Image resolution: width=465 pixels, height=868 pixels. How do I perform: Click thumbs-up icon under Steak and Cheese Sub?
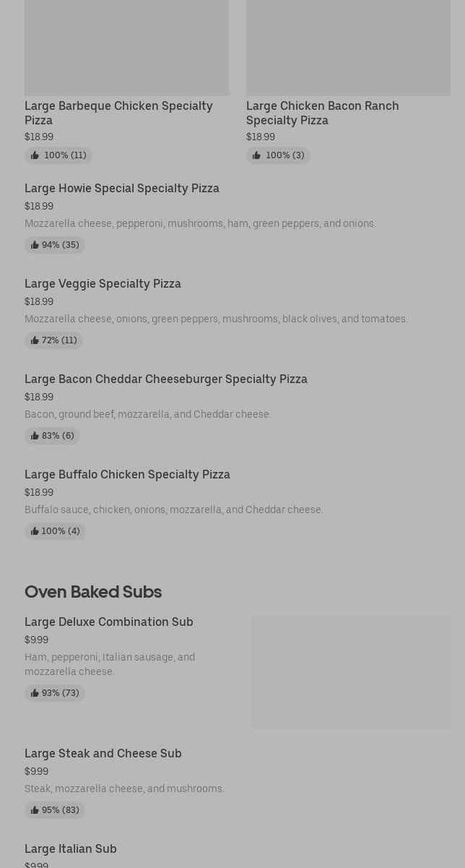[x=35, y=810]
